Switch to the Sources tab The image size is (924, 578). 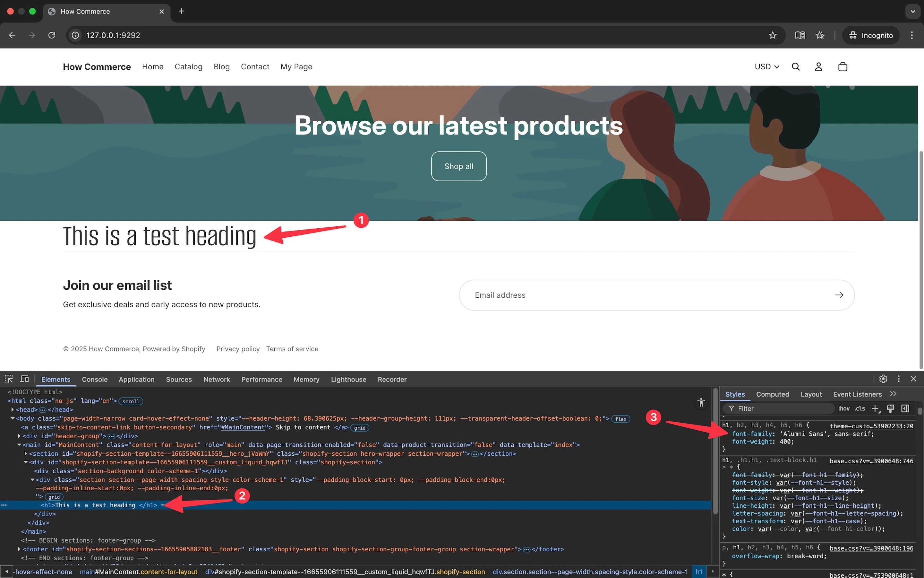[179, 379]
